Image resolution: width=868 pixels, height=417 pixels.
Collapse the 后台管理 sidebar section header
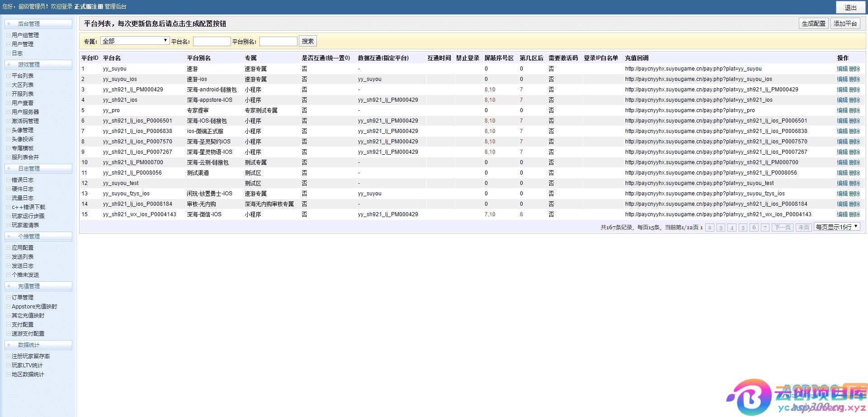click(38, 24)
